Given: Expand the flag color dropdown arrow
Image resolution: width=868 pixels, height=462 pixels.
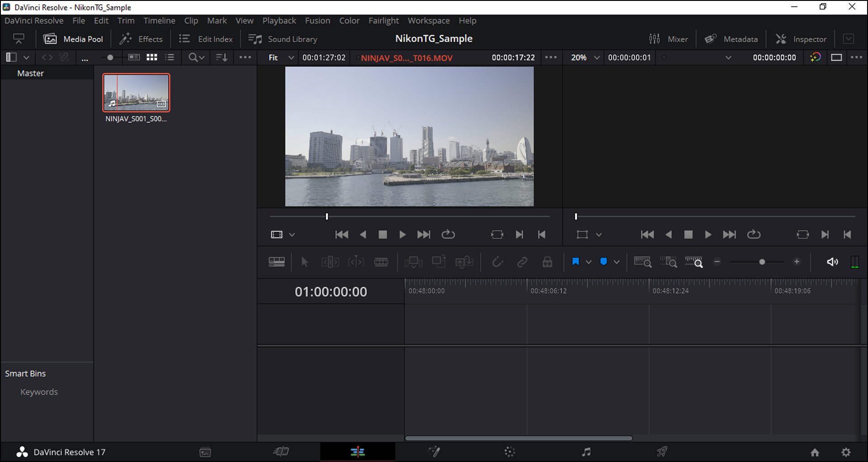Looking at the screenshot, I should point(589,262).
